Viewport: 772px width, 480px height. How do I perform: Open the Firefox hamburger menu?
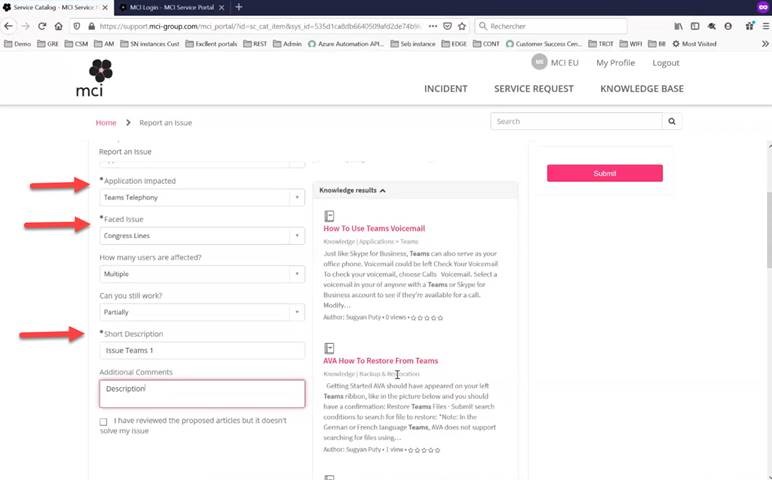[x=766, y=26]
